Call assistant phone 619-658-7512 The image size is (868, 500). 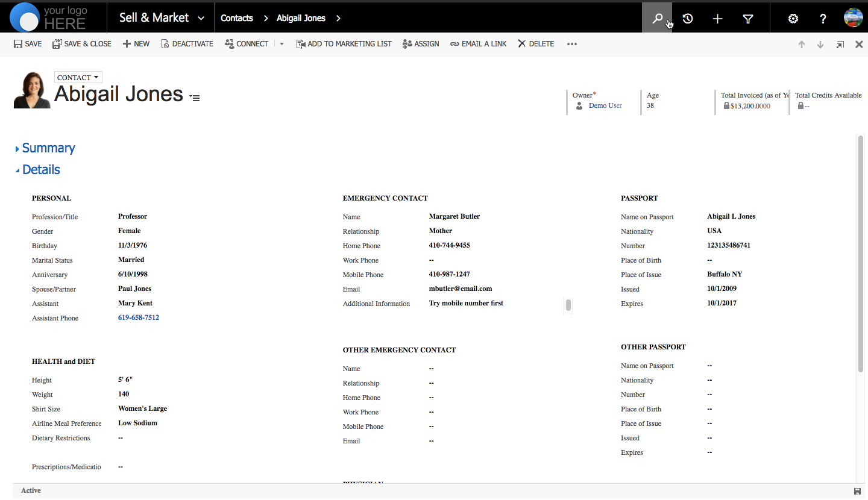pos(139,317)
